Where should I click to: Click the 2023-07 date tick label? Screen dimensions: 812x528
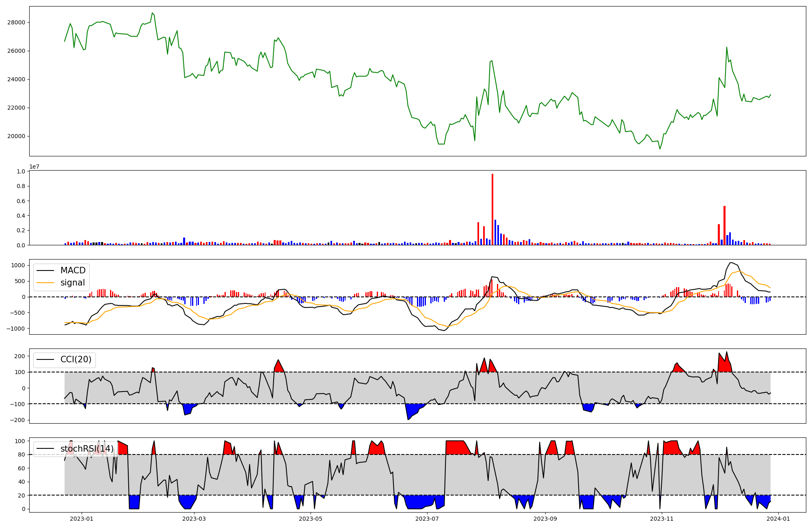coord(427,519)
